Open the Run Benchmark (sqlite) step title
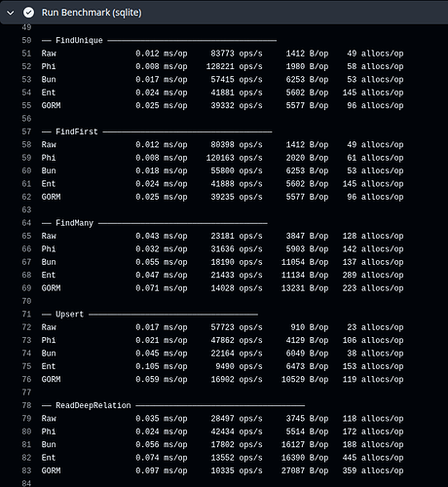Image resolution: width=448 pixels, height=487 pixels. pos(92,13)
